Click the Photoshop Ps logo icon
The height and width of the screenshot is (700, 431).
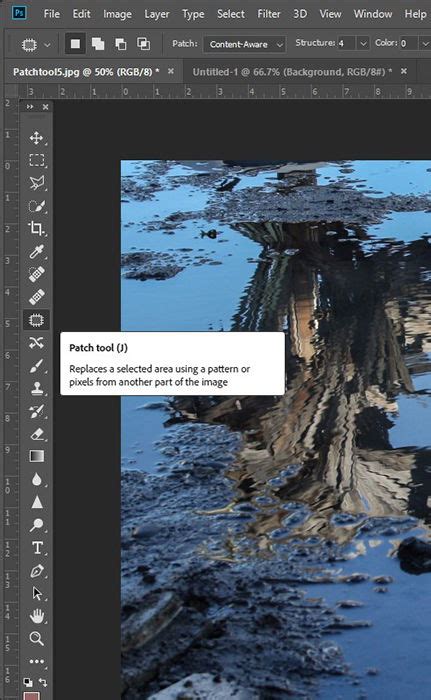pyautogui.click(x=19, y=12)
